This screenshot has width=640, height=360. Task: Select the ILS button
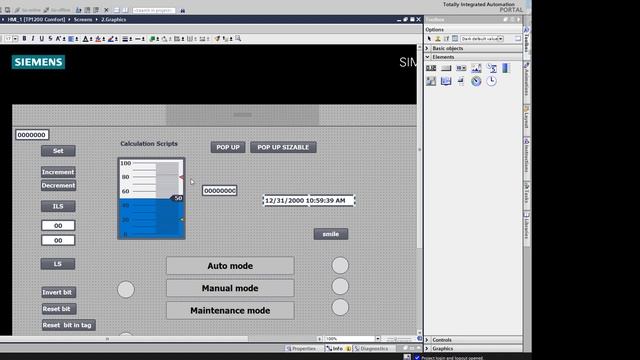[x=58, y=206]
